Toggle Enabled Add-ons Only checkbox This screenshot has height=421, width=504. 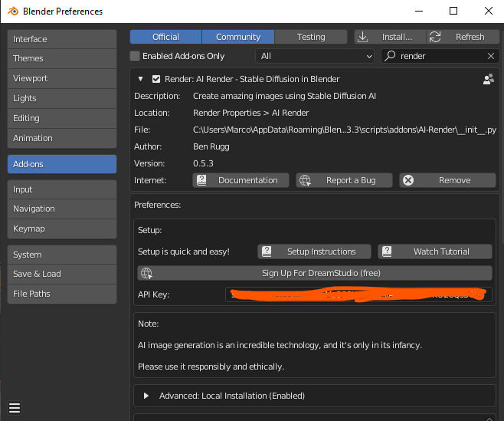click(135, 56)
